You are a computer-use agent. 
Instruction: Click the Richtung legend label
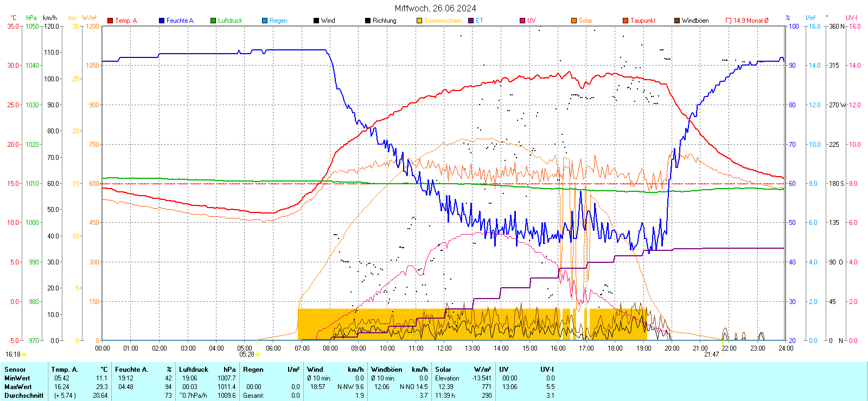(384, 21)
